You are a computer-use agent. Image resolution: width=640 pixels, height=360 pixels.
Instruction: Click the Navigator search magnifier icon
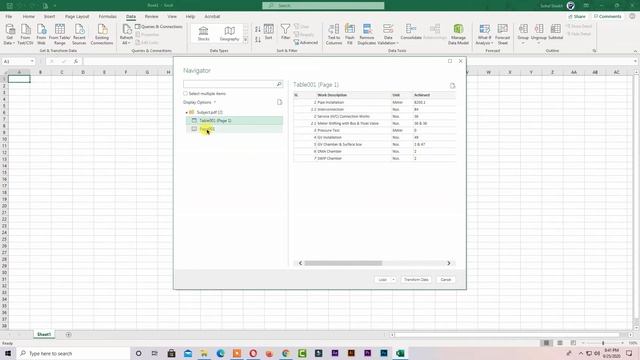(279, 84)
